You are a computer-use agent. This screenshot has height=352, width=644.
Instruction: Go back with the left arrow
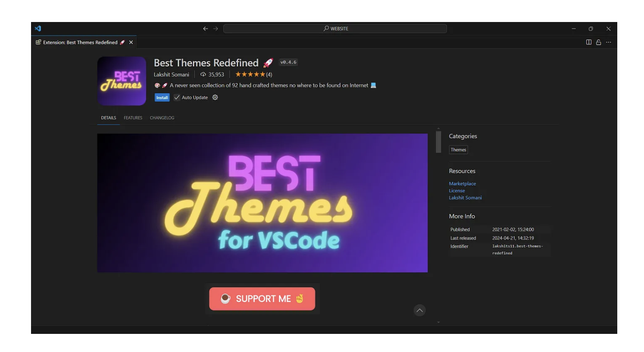point(206,28)
